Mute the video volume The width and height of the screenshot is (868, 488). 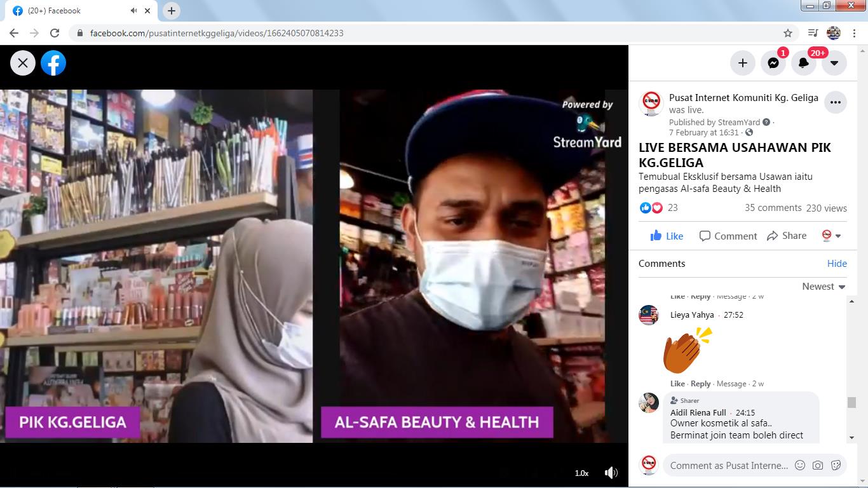pyautogui.click(x=611, y=473)
